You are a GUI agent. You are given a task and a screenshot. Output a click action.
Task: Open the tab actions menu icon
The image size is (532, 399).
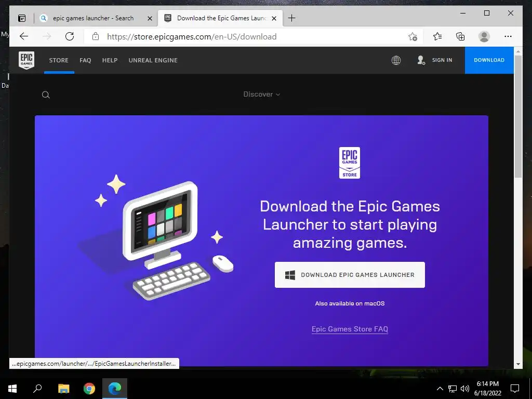coord(22,18)
